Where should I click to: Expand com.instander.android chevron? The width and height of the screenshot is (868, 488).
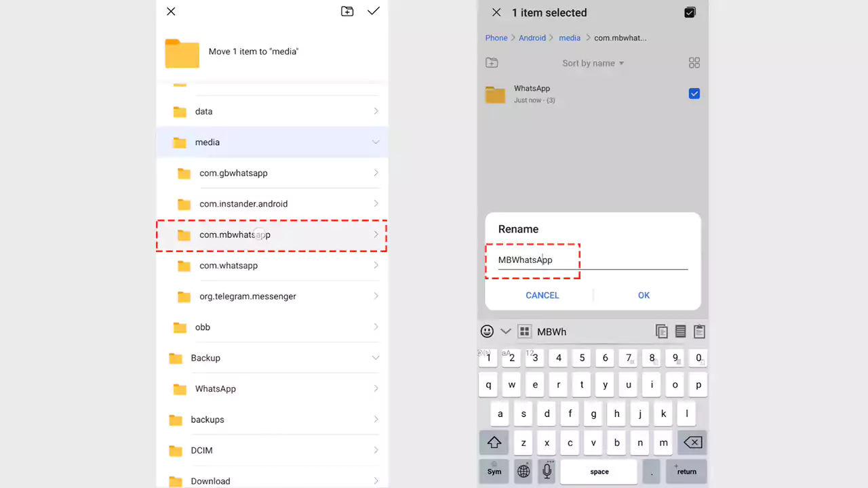pyautogui.click(x=376, y=204)
